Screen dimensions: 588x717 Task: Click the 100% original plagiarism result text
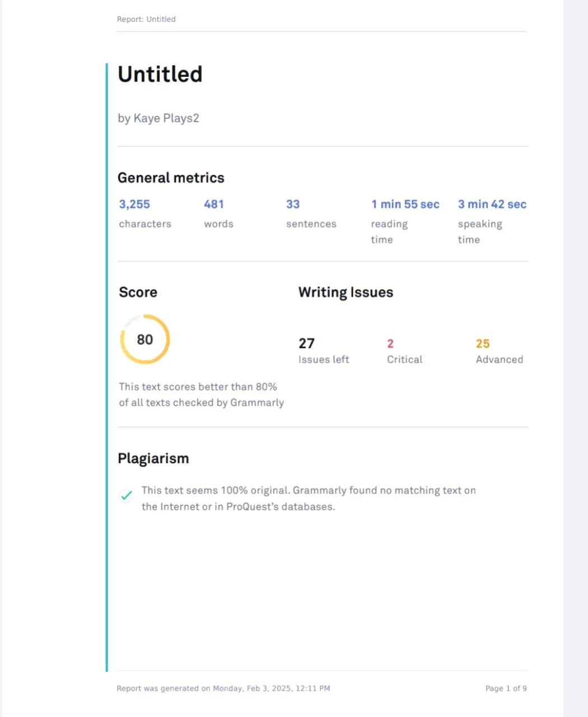pyautogui.click(x=309, y=499)
